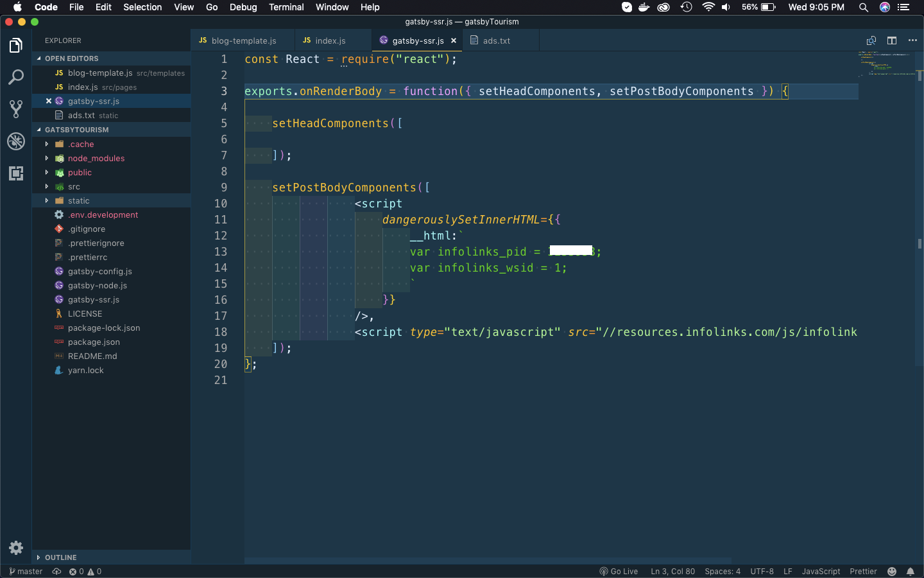Open the Extensions view icon
The width and height of the screenshot is (924, 578).
click(x=16, y=173)
